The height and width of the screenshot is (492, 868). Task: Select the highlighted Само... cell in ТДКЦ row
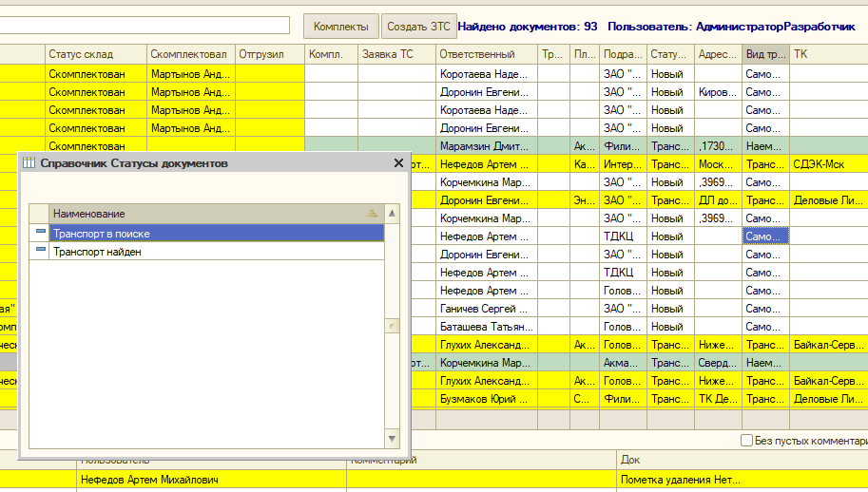coord(765,237)
